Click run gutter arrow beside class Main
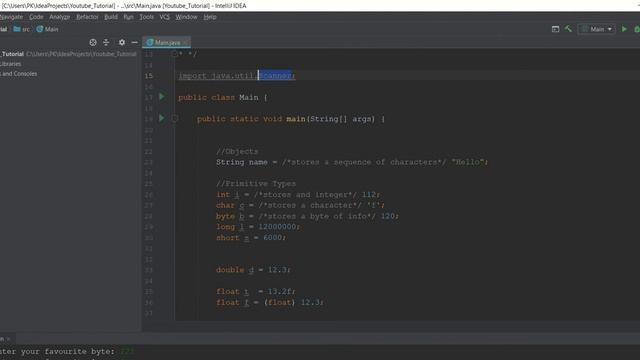The width and height of the screenshot is (640, 360). (162, 97)
